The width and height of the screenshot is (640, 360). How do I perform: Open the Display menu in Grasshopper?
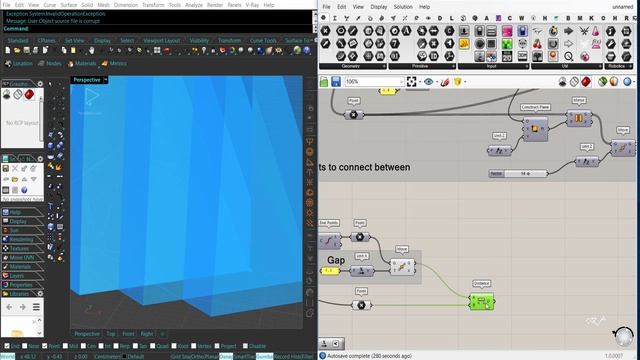pyautogui.click(x=379, y=7)
